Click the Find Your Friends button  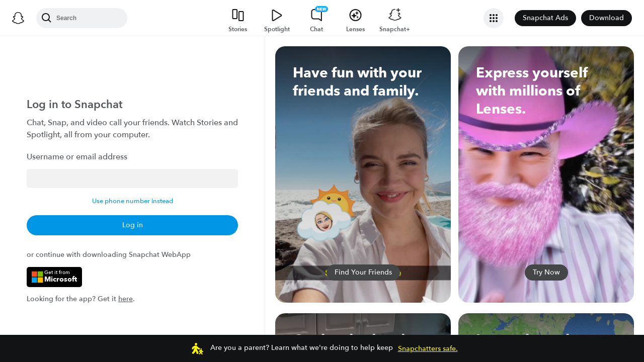tap(363, 273)
